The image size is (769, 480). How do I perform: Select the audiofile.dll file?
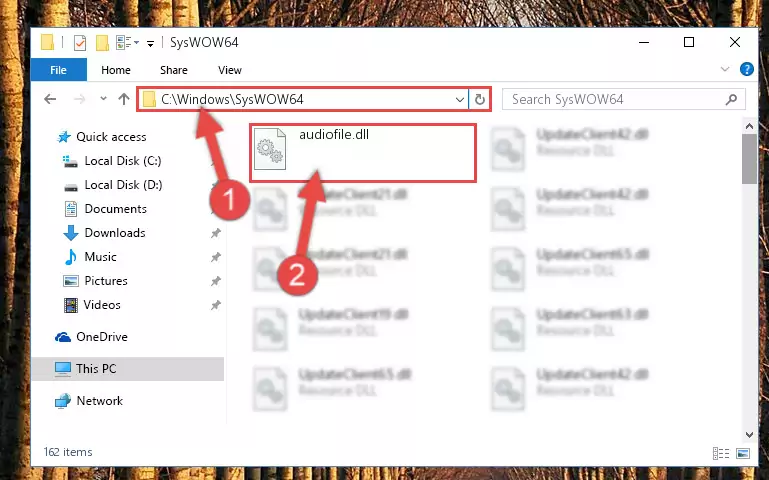363,153
